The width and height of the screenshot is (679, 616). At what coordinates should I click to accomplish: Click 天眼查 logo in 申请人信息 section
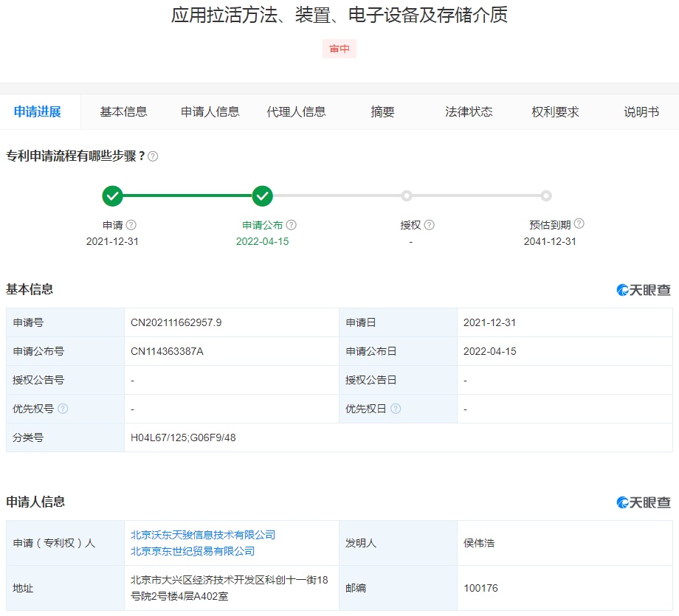(644, 502)
